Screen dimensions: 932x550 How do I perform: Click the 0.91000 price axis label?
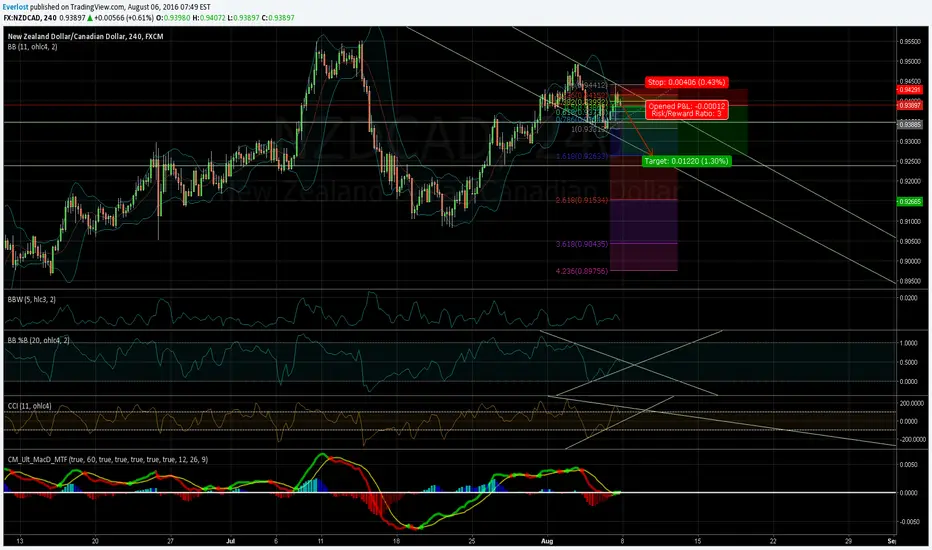[910, 222]
